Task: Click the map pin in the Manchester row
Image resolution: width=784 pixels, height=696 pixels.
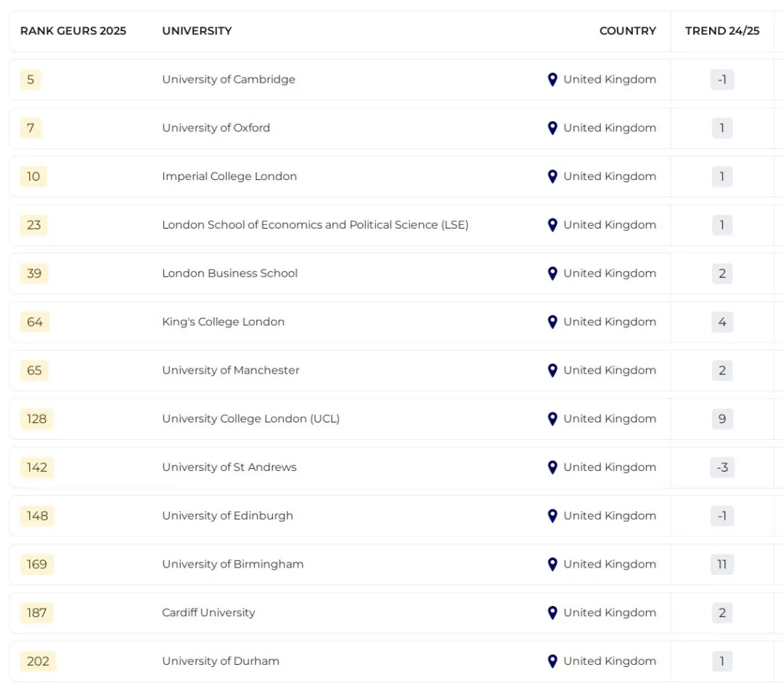Action: click(552, 370)
